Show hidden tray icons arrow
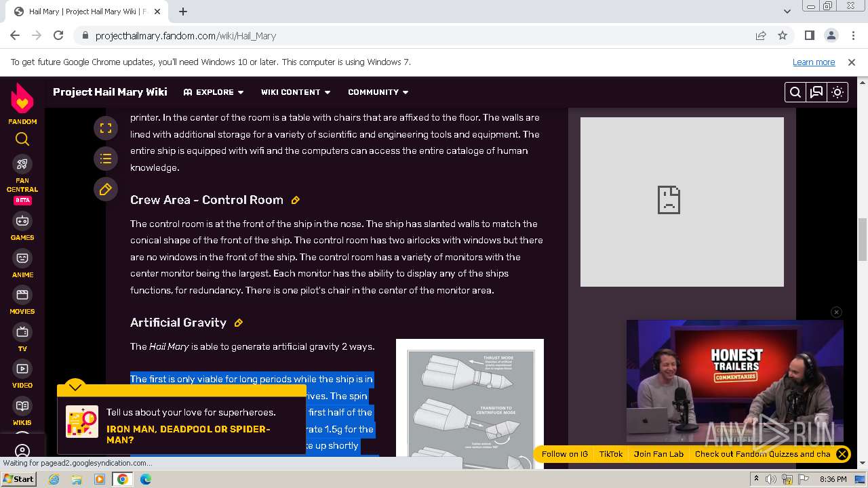The height and width of the screenshot is (488, 868). 757,479
